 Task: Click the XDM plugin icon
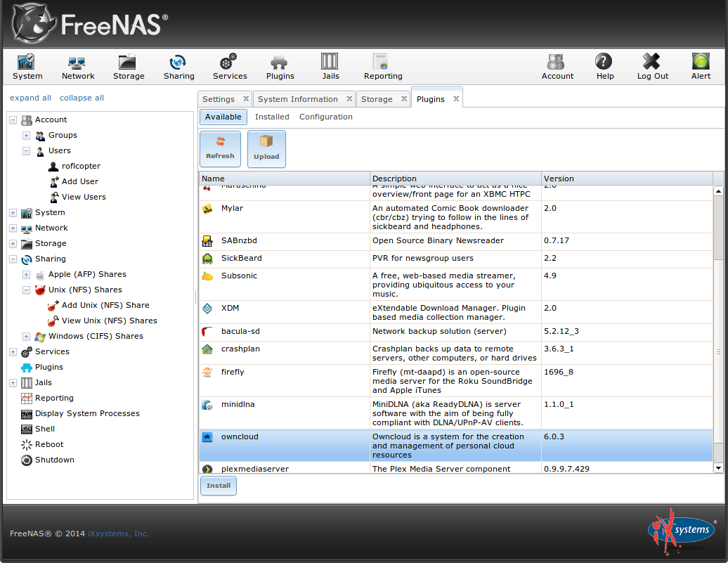pyautogui.click(x=207, y=309)
